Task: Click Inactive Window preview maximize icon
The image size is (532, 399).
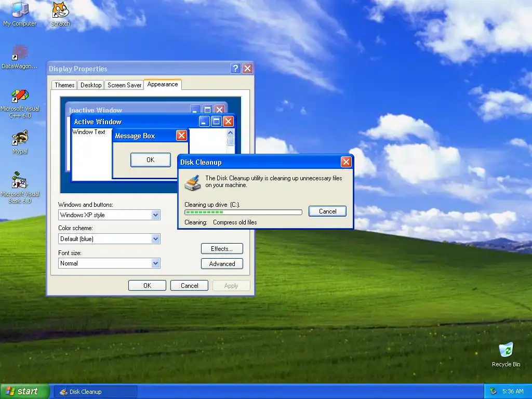Action: (x=207, y=109)
